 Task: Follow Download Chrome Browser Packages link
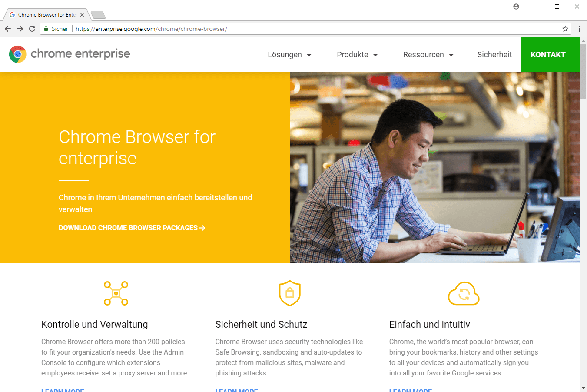(x=132, y=228)
